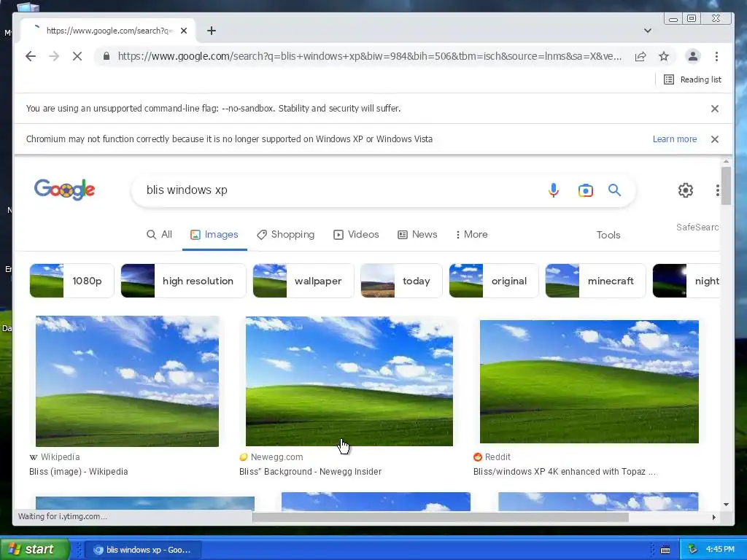
Task: Switch to the All results tab
Action: pos(160,234)
